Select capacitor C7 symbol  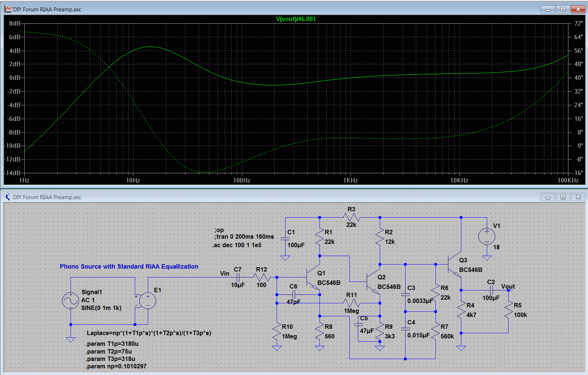pyautogui.click(x=238, y=277)
